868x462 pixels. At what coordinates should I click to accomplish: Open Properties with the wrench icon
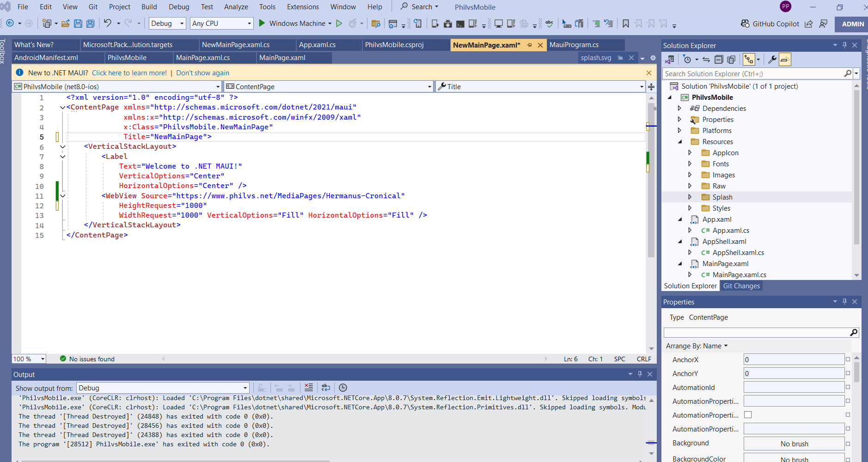(772, 60)
